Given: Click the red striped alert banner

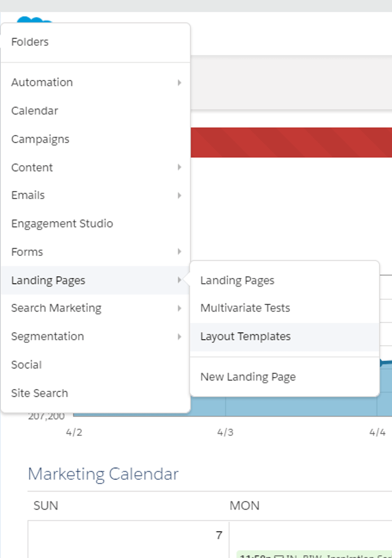Looking at the screenshot, I should point(291,142).
